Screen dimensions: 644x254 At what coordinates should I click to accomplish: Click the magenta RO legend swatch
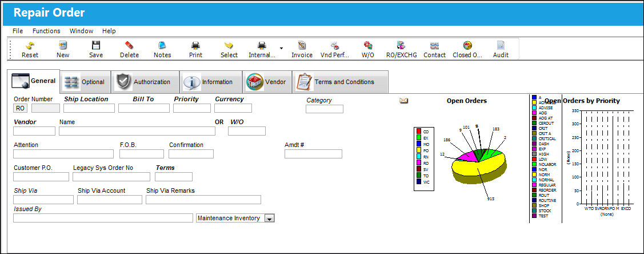coord(418,163)
